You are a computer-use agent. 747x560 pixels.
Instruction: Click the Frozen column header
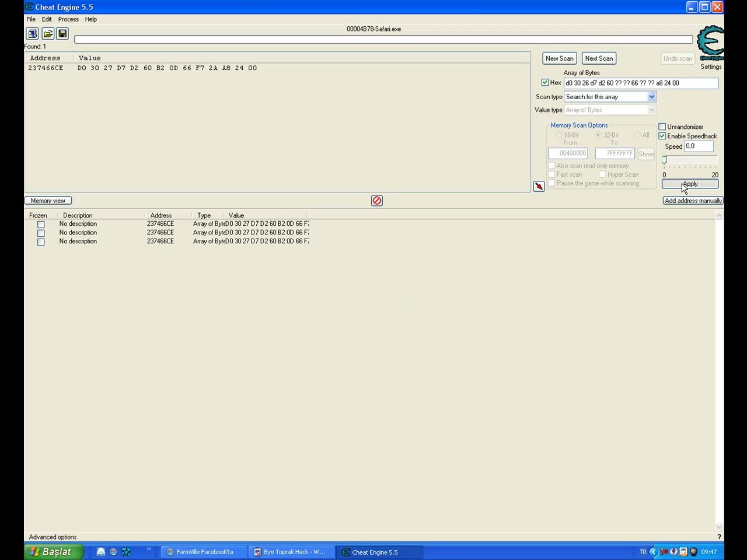(38, 215)
